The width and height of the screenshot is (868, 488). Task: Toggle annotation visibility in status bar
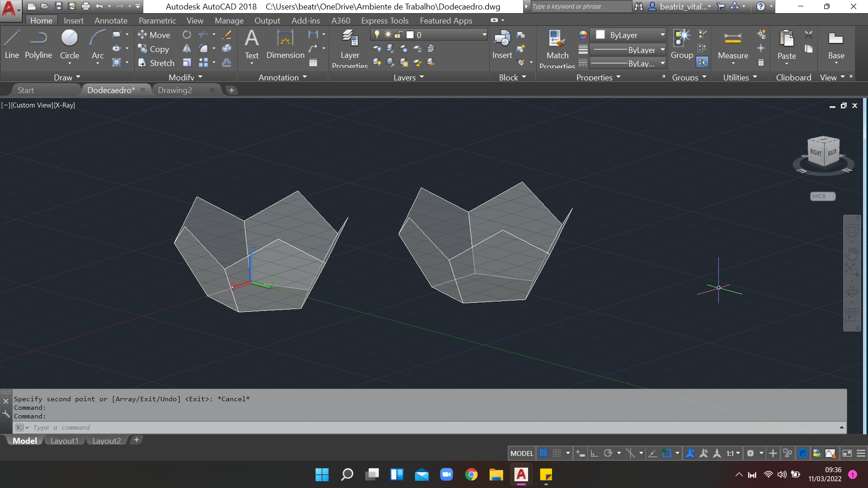pos(690,453)
